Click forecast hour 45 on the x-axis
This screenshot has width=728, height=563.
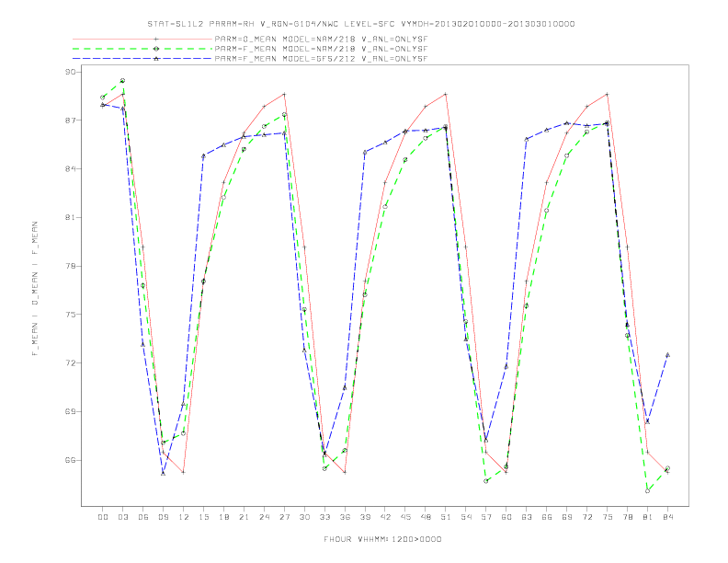[x=405, y=517]
